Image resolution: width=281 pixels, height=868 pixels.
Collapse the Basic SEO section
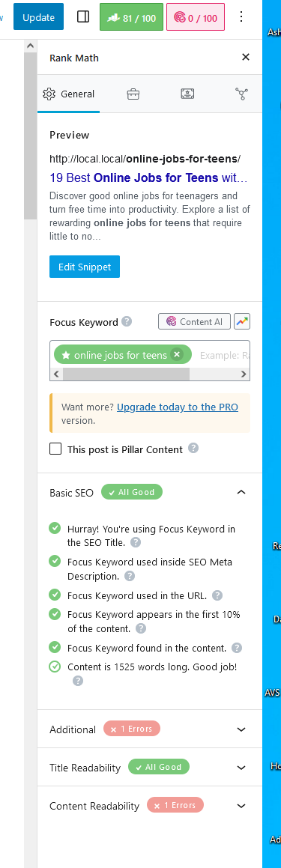click(x=241, y=491)
